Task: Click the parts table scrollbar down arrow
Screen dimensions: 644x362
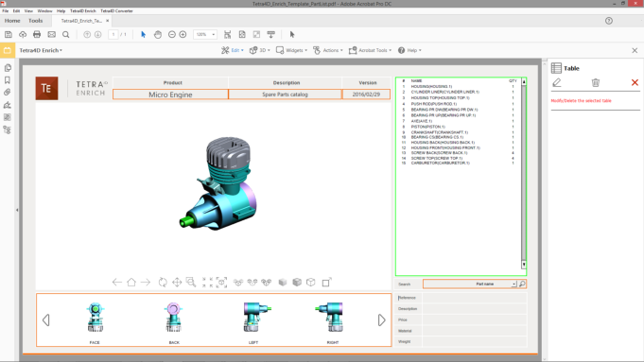Action: 524,265
